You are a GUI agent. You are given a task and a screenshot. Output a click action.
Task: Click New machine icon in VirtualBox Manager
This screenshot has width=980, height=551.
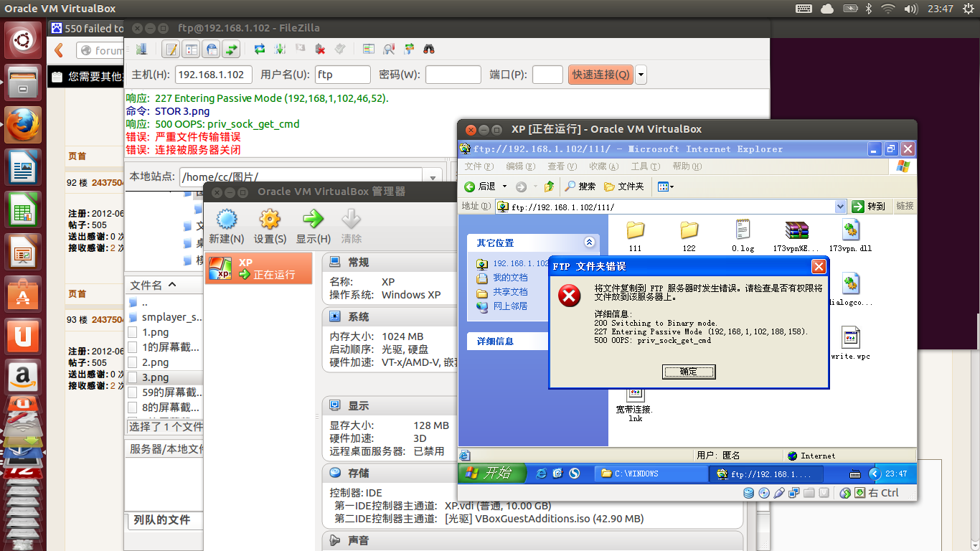pos(226,227)
